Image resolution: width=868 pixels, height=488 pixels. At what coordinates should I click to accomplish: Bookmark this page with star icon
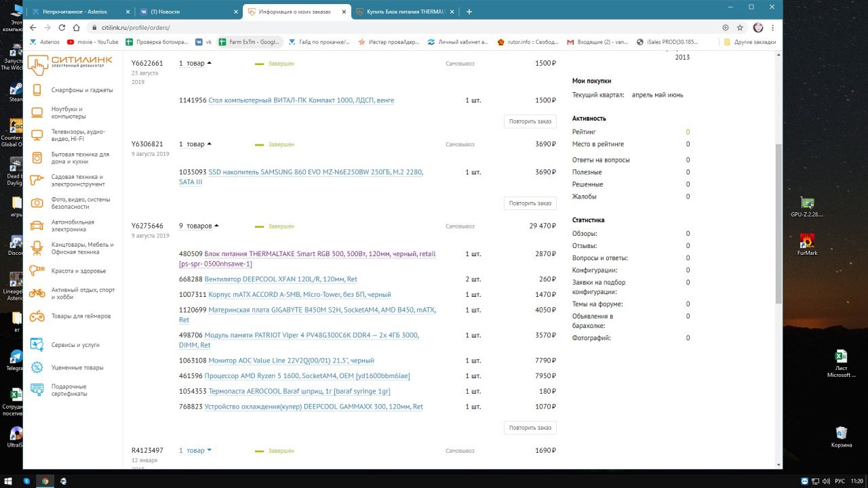click(x=740, y=28)
